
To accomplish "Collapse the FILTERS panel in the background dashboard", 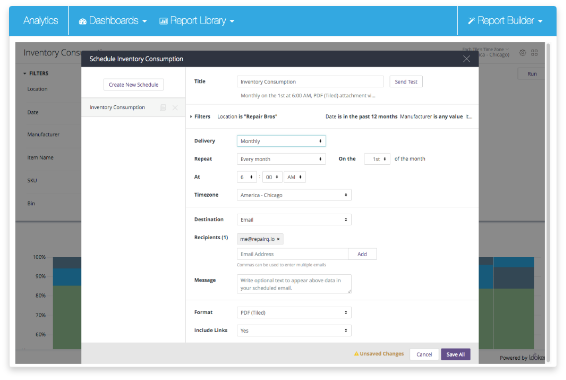I will (36, 73).
